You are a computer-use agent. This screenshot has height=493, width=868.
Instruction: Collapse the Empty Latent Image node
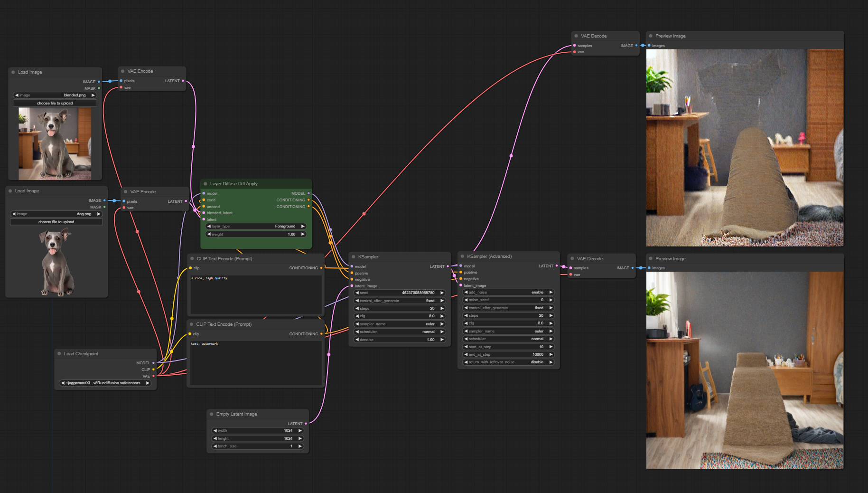pos(212,414)
